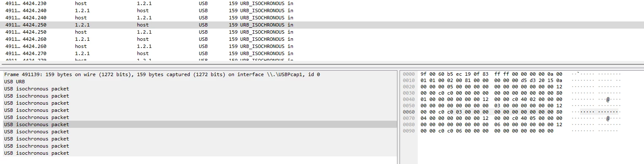Screen dimensions: 644x164
Task: Select highlighted packet at 4424.250 from 1.2.1
Action: point(322,25)
